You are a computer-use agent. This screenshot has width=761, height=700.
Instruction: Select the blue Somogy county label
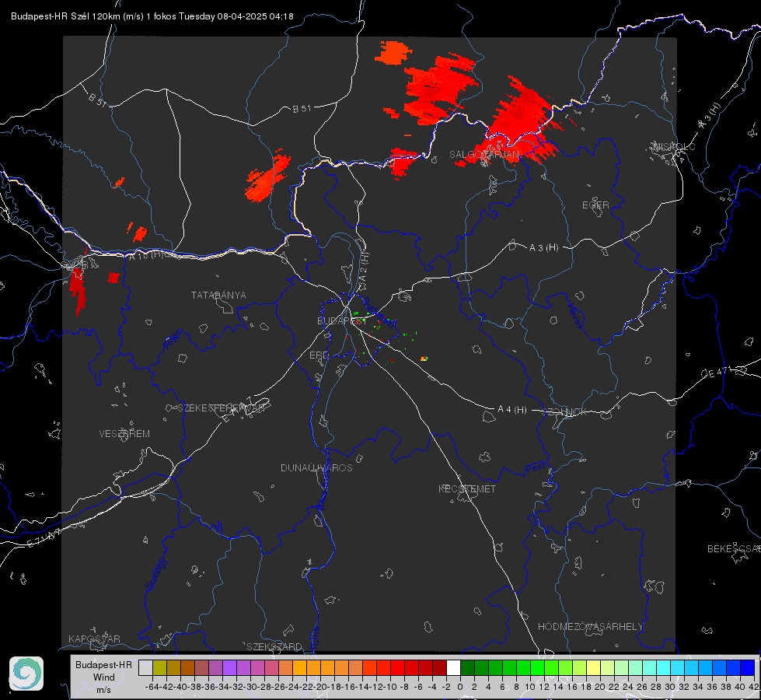point(155,574)
